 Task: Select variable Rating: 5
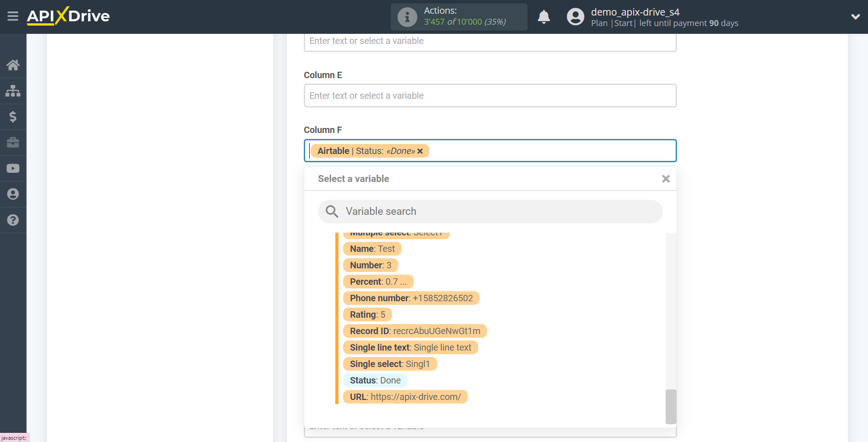(367, 314)
